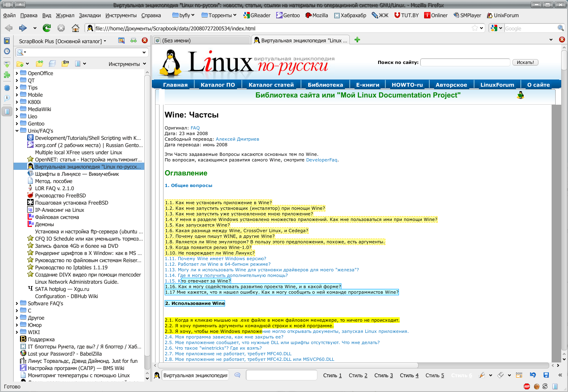Select the Шрифты в Линуксе — Викиучебник item
Screen dimensions: 568x392
click(x=77, y=174)
